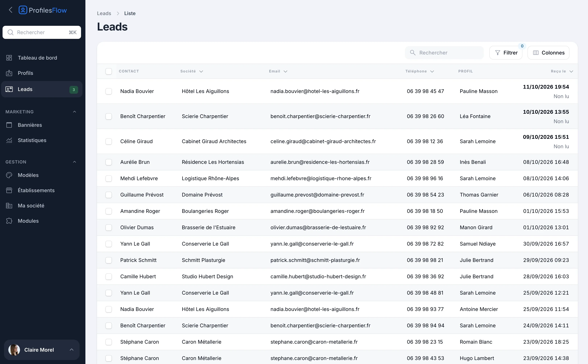This screenshot has height=364, width=588.
Task: Click the unread leads badge showing 3
Action: click(74, 90)
